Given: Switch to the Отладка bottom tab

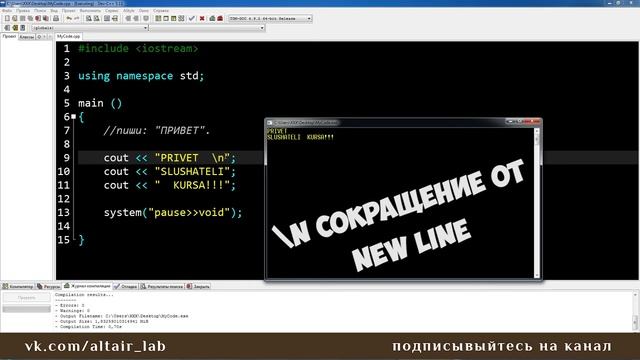Looking at the screenshot, I should [x=126, y=287].
